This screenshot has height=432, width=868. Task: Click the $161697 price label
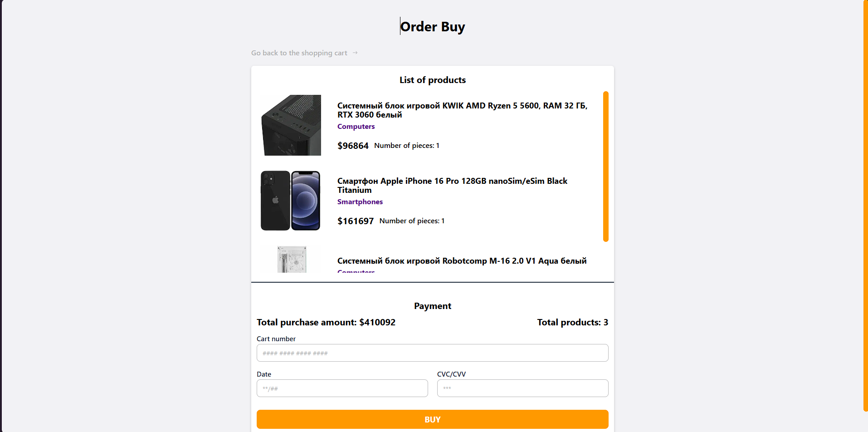click(356, 221)
